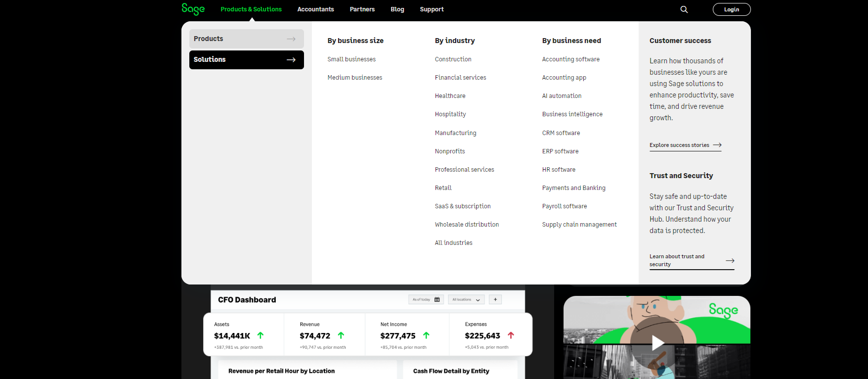Select Medium businesses link
The width and height of the screenshot is (868, 379).
click(x=355, y=78)
